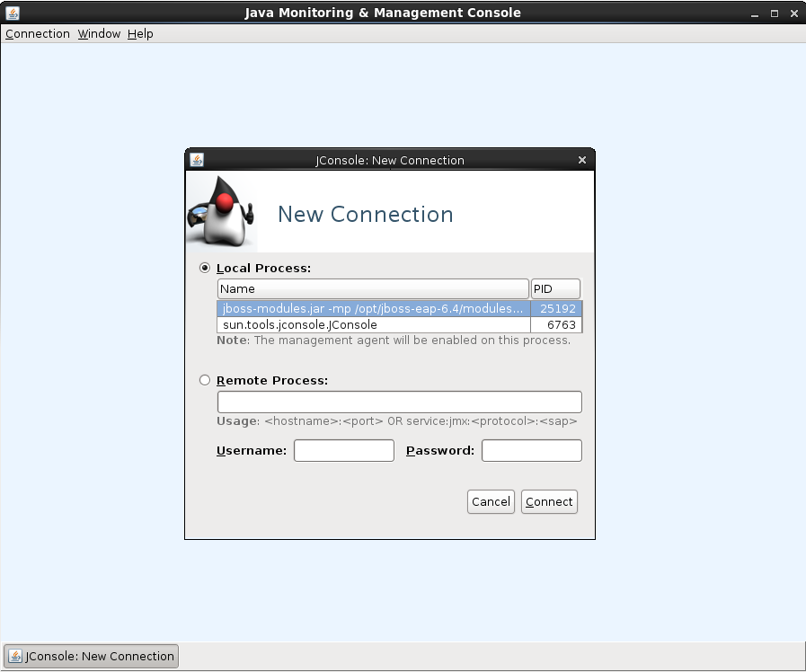Click the Connect button

(x=549, y=501)
